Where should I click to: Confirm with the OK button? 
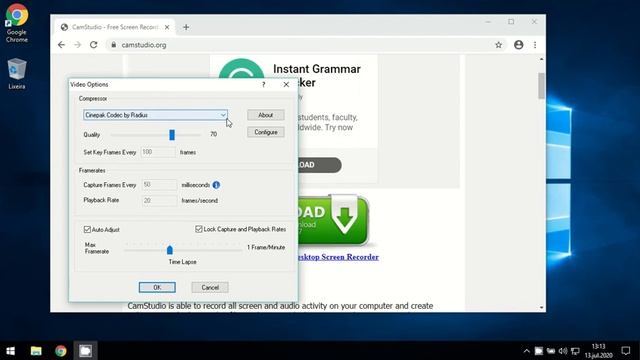(x=157, y=287)
